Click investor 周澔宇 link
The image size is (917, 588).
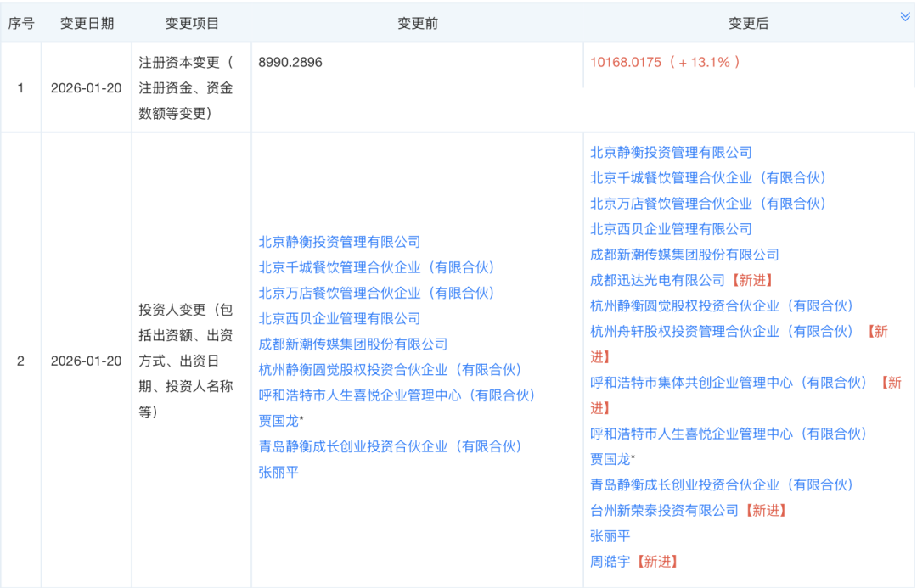(610, 561)
